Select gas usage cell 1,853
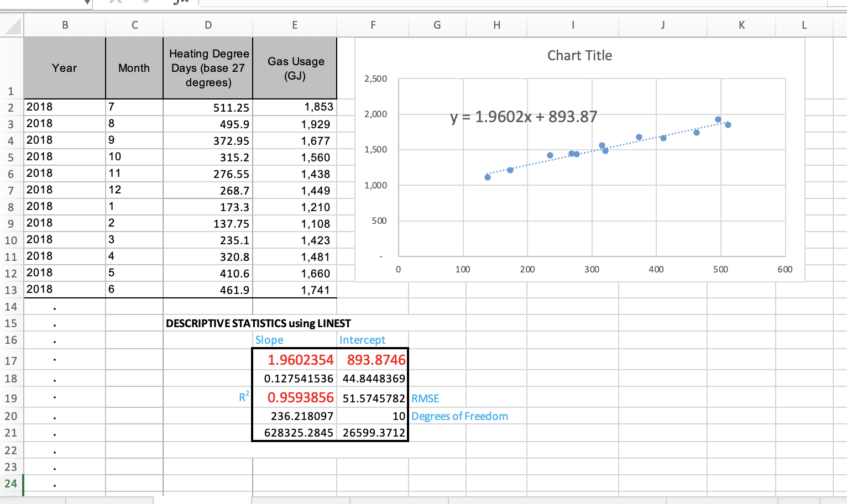The height and width of the screenshot is (504, 847). point(295,107)
